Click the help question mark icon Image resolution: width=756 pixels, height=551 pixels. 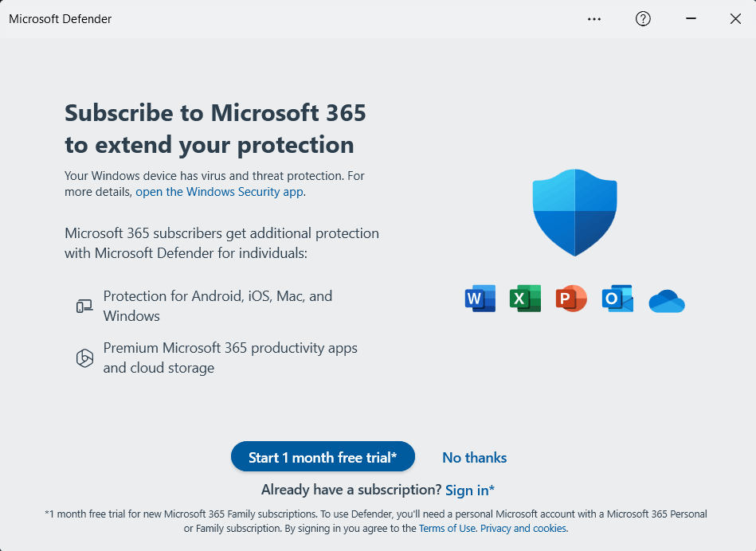pyautogui.click(x=643, y=19)
